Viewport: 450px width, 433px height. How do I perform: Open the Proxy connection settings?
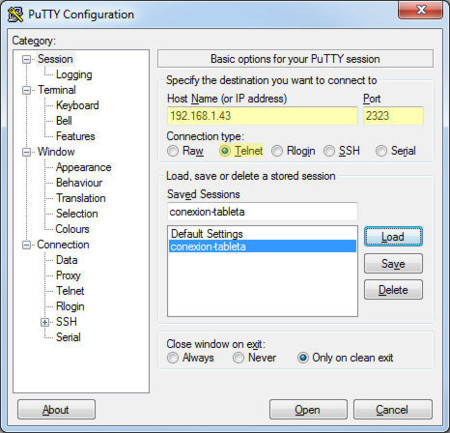[x=68, y=275]
